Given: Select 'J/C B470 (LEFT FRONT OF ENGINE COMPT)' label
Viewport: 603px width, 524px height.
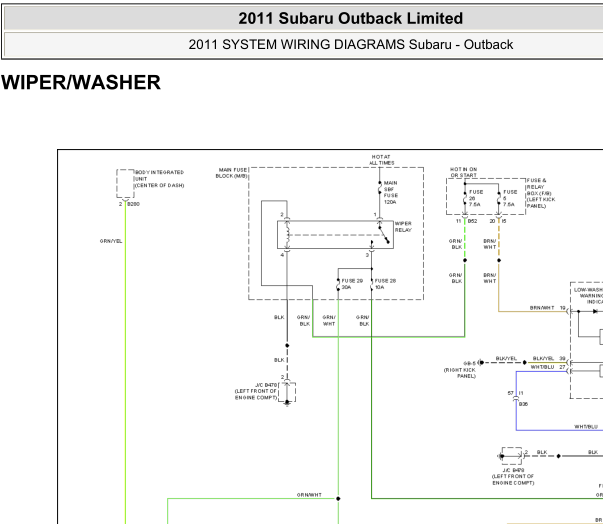Looking at the screenshot, I should point(256,391).
